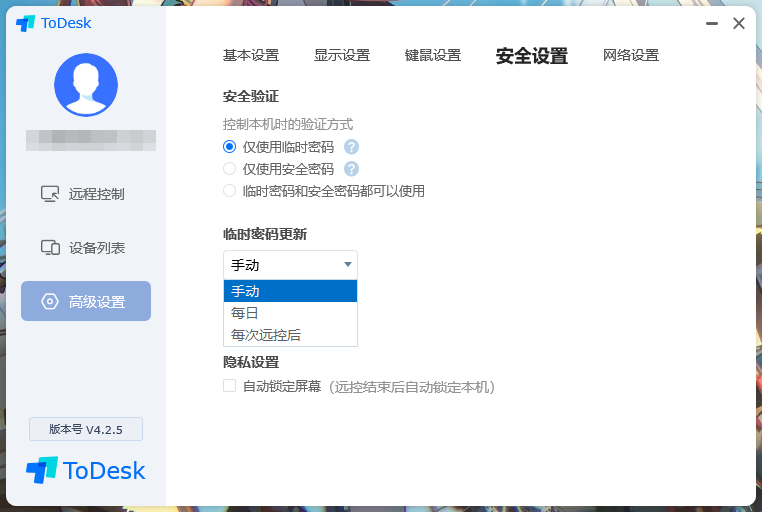Click the device list icon

click(50, 247)
